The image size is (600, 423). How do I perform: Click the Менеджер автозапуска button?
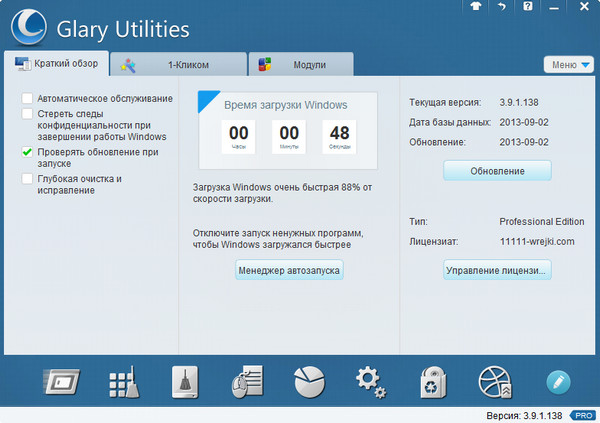(290, 270)
